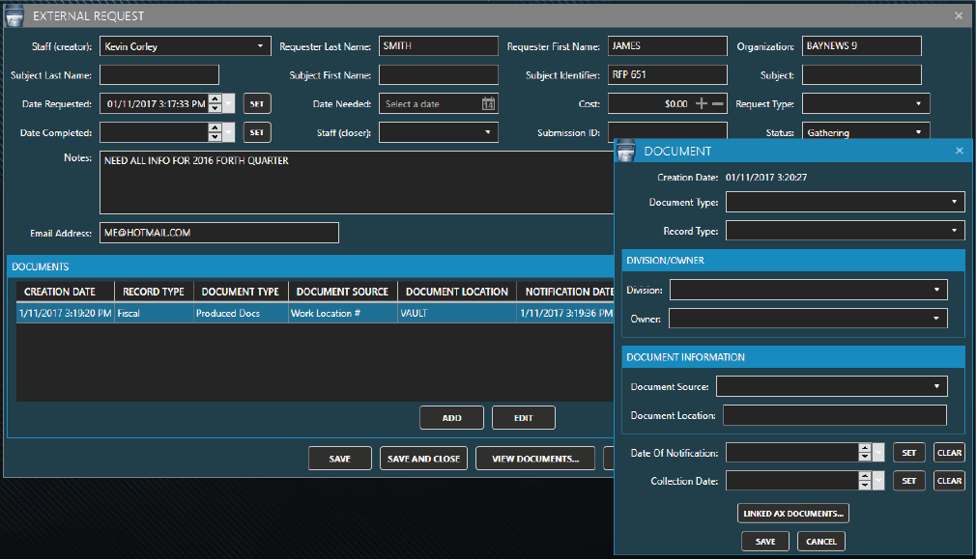The height and width of the screenshot is (560, 977).
Task: Increase the Cost with plus icon
Action: click(702, 104)
